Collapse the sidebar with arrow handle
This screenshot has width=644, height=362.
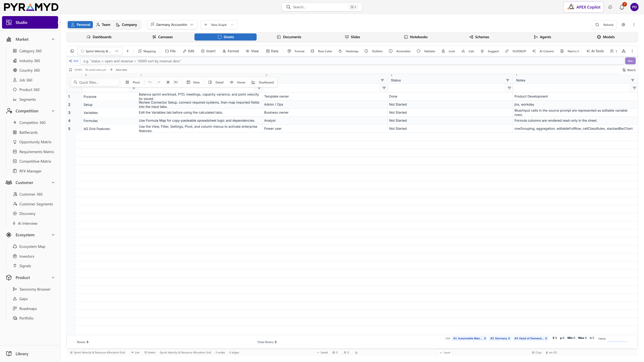coord(60,22)
